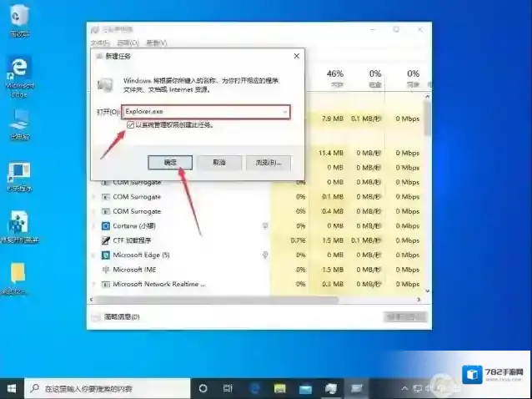Click 取消 in the 新建任务 dialog
This screenshot has height=399, width=532.
(x=219, y=163)
